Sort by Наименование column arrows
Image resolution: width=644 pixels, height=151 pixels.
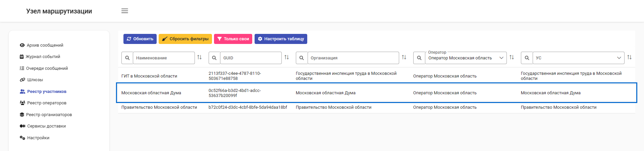point(200,57)
